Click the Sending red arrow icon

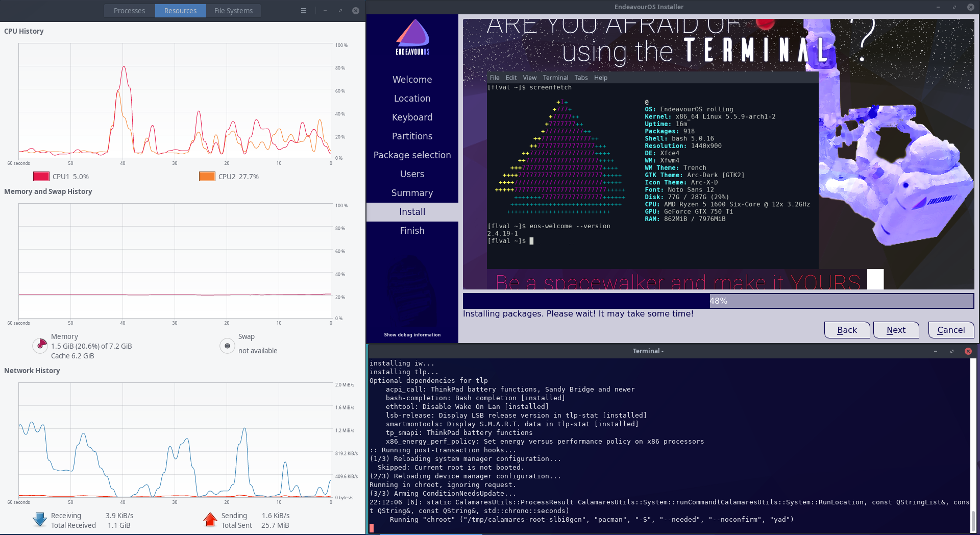(x=210, y=520)
